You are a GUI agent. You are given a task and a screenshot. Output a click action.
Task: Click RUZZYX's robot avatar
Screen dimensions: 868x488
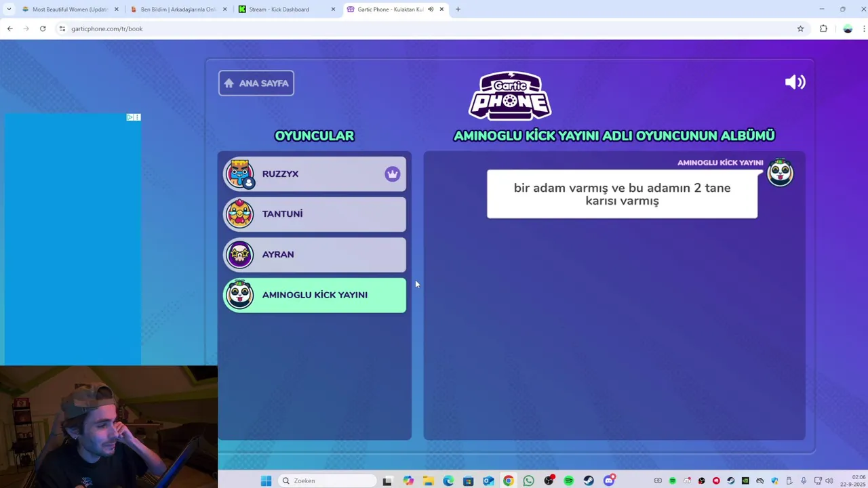click(240, 174)
